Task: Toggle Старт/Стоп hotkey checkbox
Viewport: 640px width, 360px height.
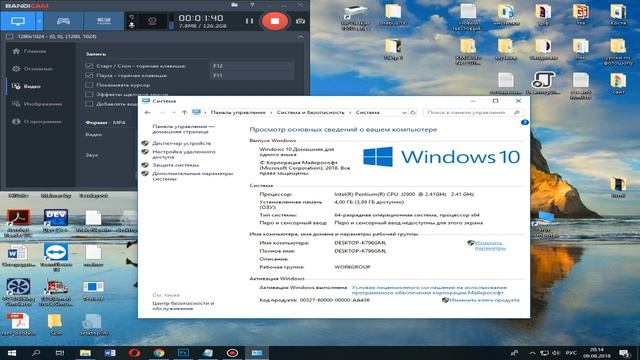Action: point(89,66)
